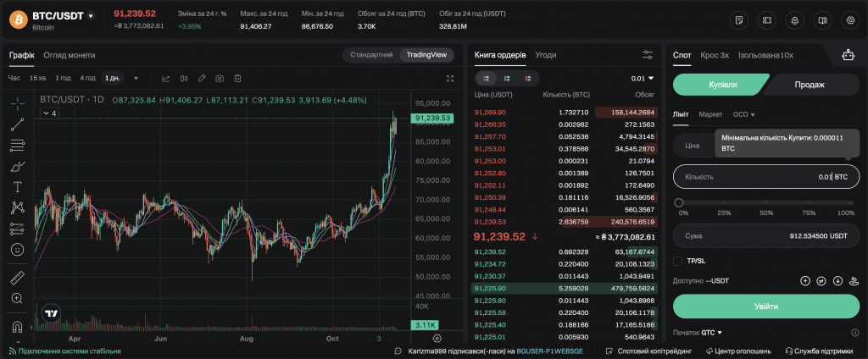Switch the chart to Стандартний view
The height and width of the screenshot is (359, 868).
[x=371, y=55]
